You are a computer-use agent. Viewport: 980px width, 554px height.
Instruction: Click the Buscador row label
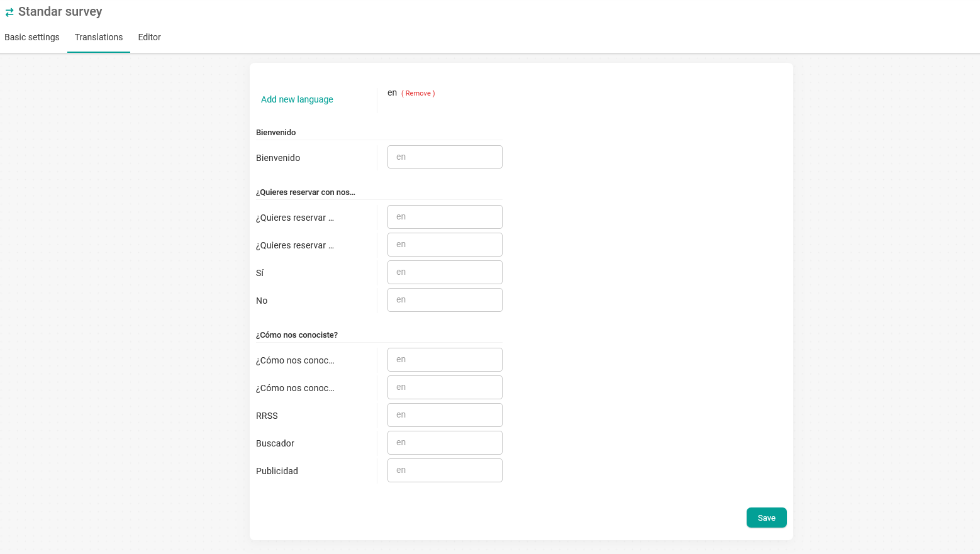pos(275,443)
